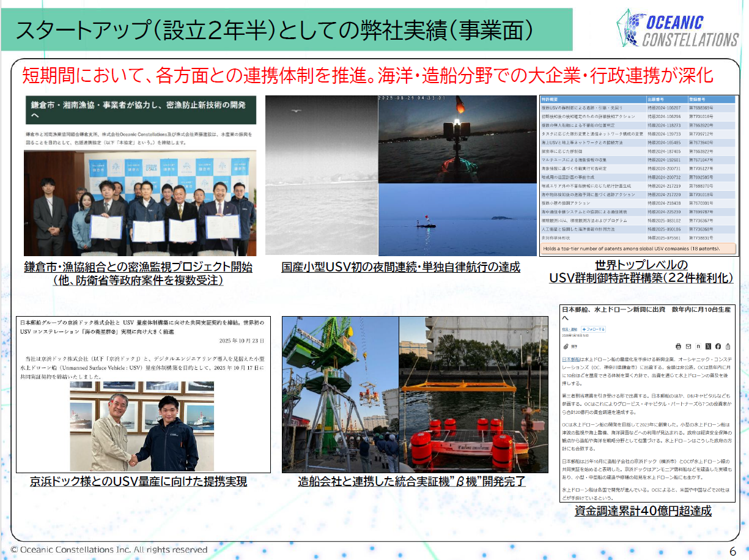Click the フォローする follow button

(x=593, y=329)
